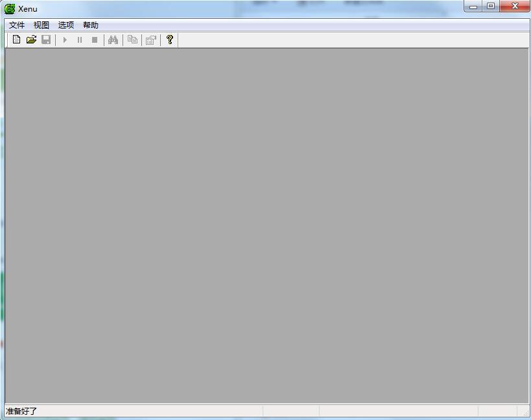The image size is (531, 420).
Task: Click the Copy toolbar icon
Action: 132,40
